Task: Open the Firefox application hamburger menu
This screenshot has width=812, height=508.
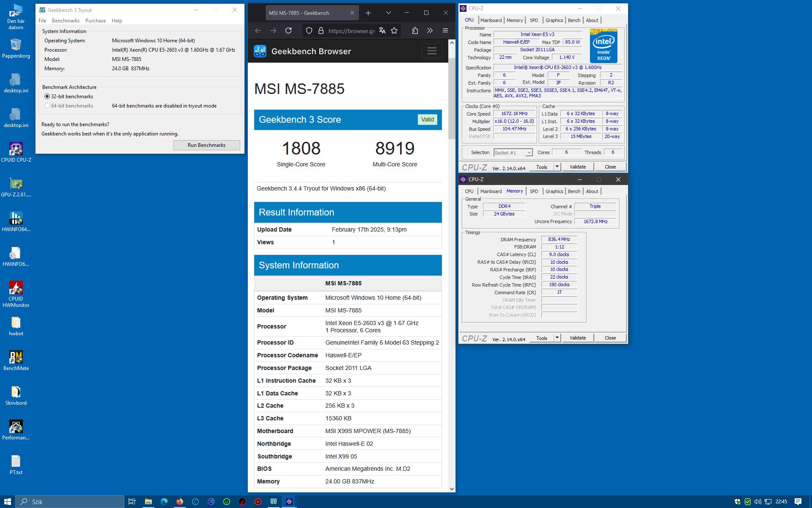Action: [x=445, y=30]
